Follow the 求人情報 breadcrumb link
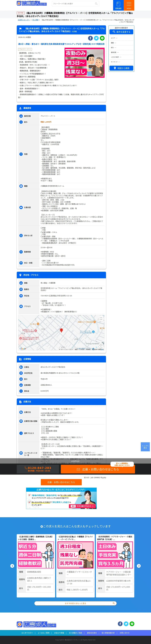Viewport: 151px width, 644px height. [35, 20]
